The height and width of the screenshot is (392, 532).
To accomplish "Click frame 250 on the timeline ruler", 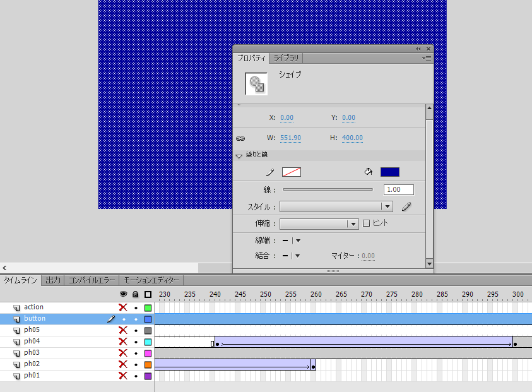I will tap(265, 295).
